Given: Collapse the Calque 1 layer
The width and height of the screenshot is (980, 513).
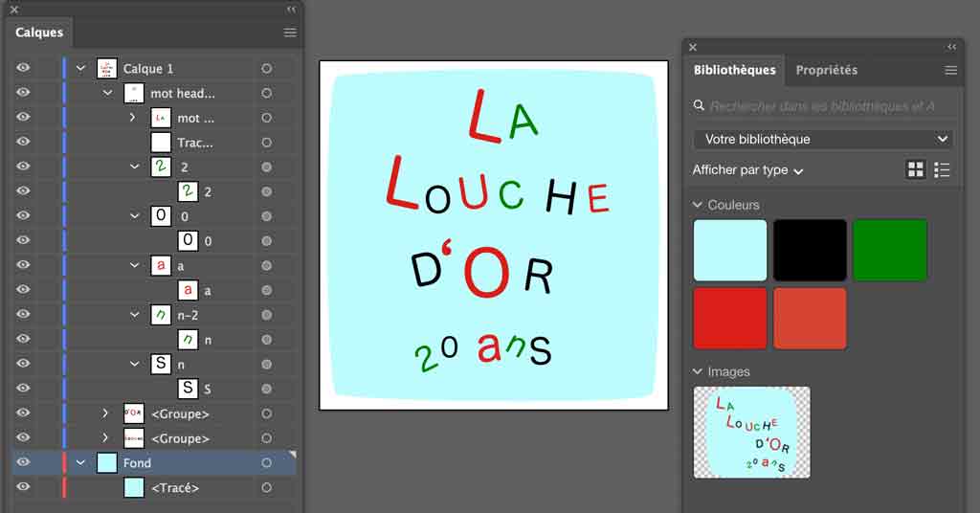Looking at the screenshot, I should (x=80, y=68).
